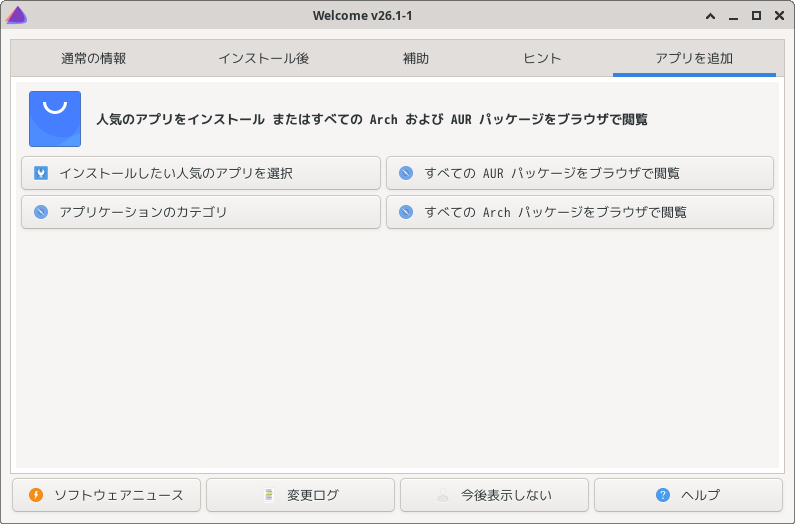
Task: Switch to the 通常の情報 tab
Action: pos(94,58)
